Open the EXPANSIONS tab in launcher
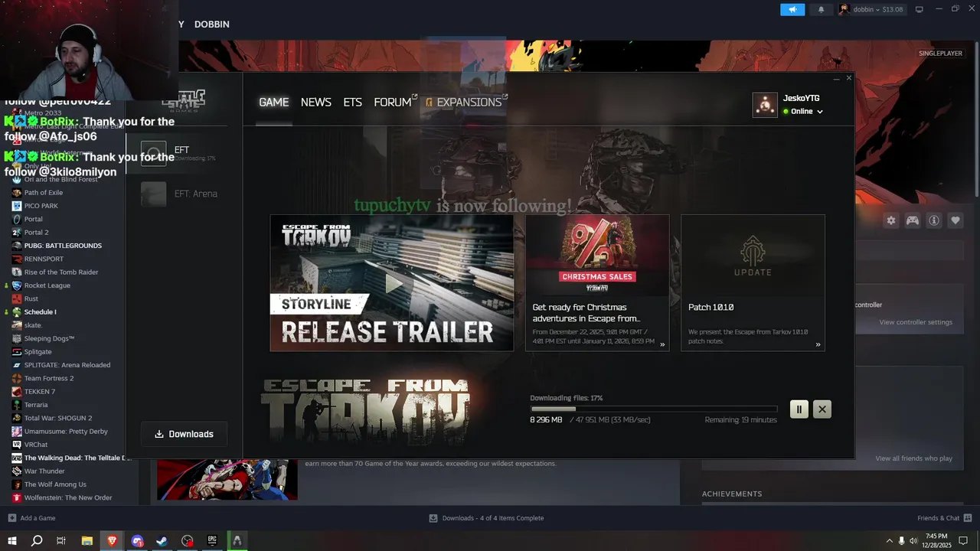 pos(466,102)
